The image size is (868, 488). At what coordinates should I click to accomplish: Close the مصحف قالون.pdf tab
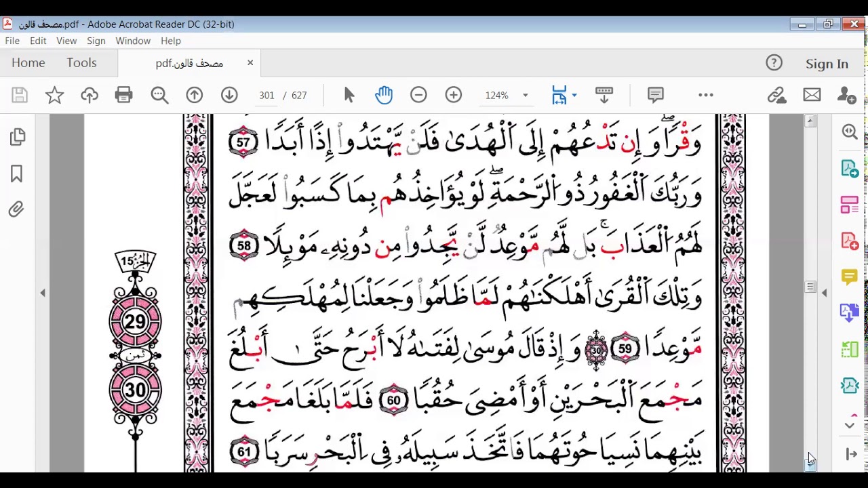click(250, 63)
